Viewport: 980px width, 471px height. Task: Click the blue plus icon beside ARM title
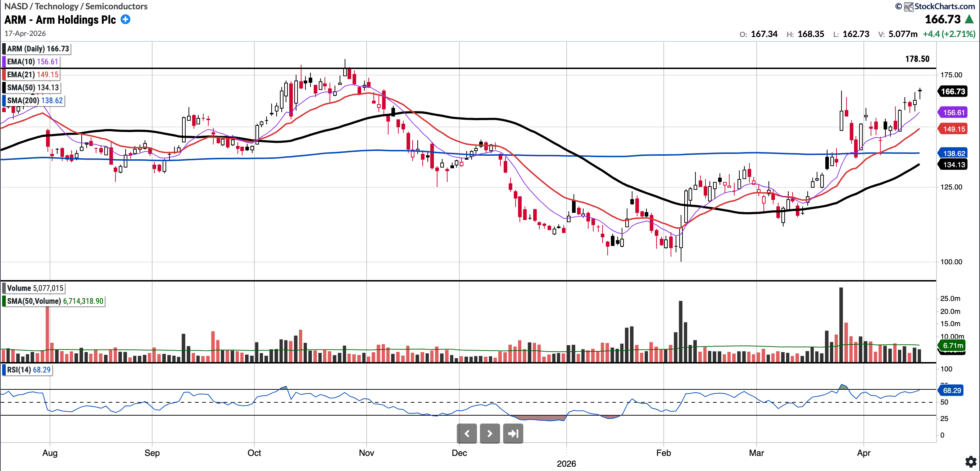pos(125,19)
